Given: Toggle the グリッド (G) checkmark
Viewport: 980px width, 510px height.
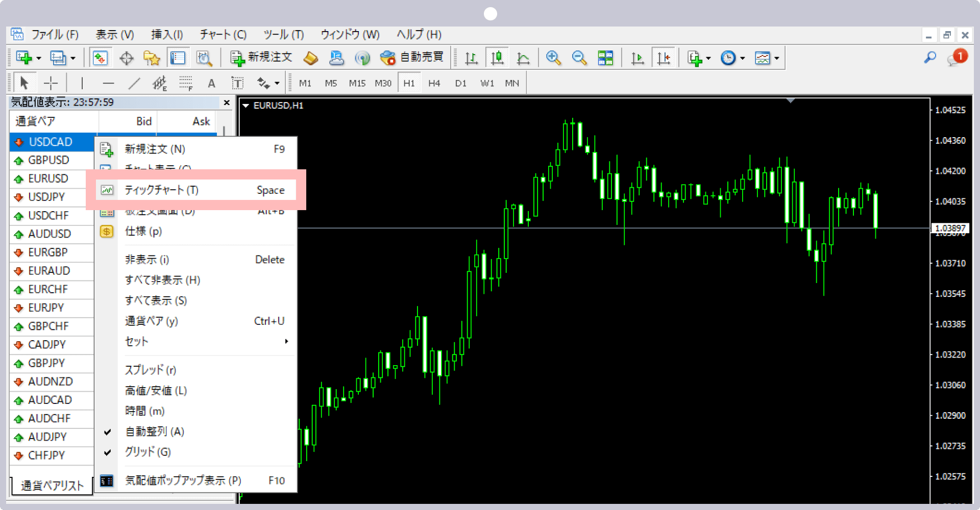Looking at the screenshot, I should pos(107,452).
